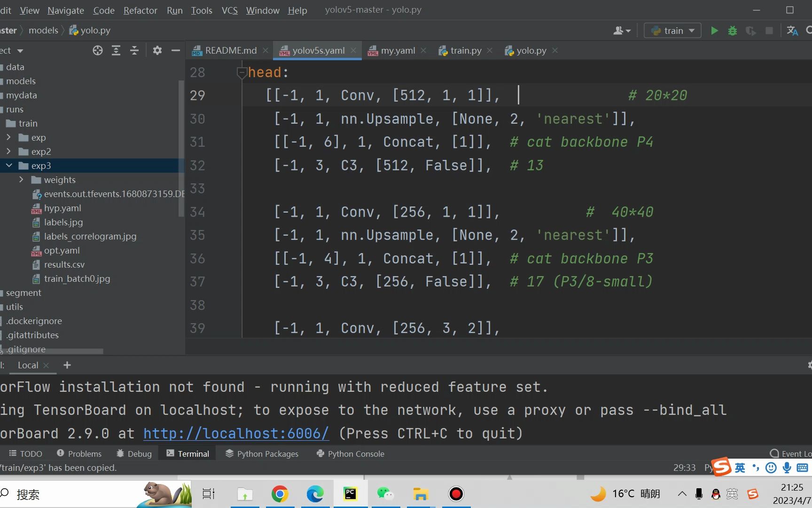Select the segment folder
The width and height of the screenshot is (812, 508).
(x=23, y=293)
